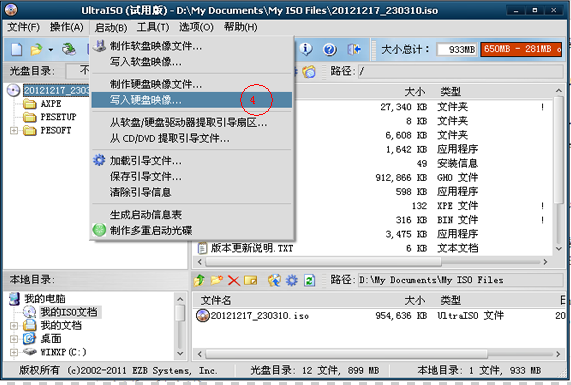
Task: Open the 工具(T) menu
Action: [153, 27]
